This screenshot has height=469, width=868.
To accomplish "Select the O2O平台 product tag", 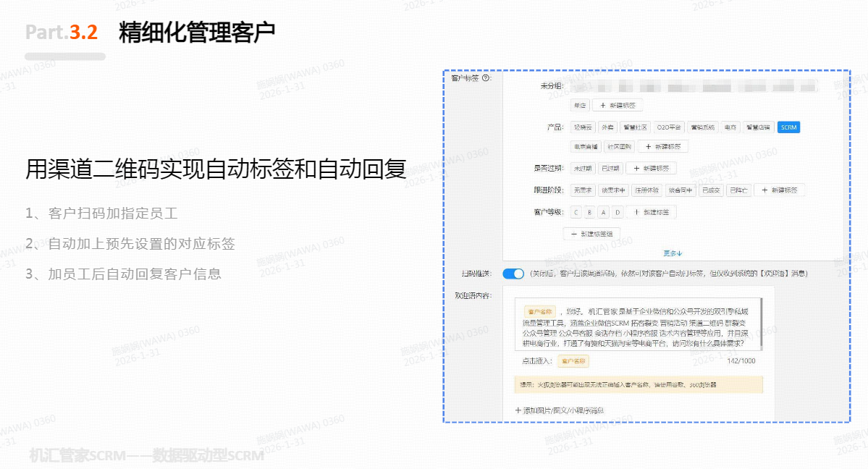I will coord(668,127).
